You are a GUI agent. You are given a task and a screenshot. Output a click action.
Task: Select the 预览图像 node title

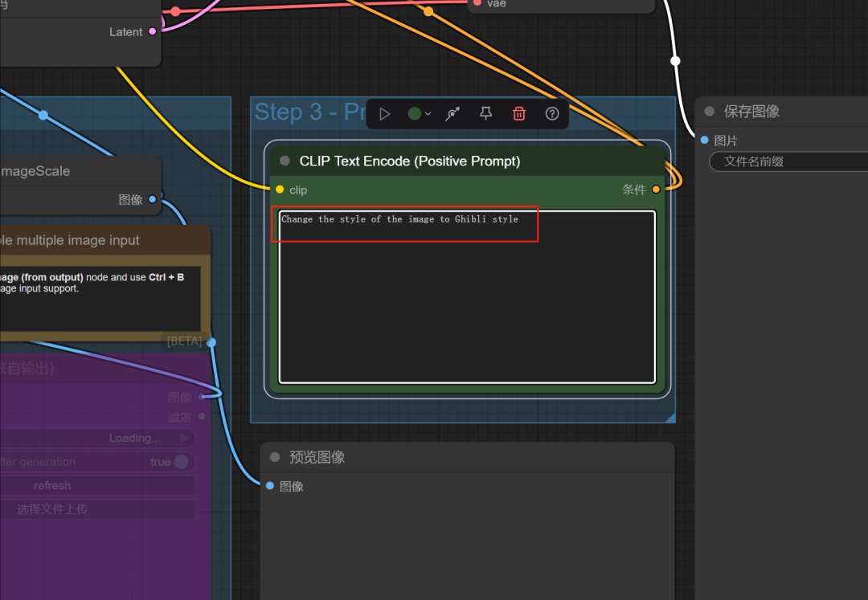pos(317,457)
